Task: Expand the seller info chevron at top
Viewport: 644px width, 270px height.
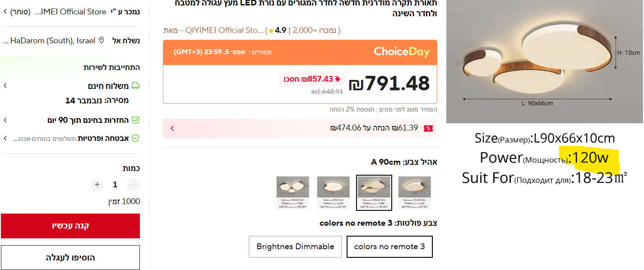Action: click(x=5, y=12)
